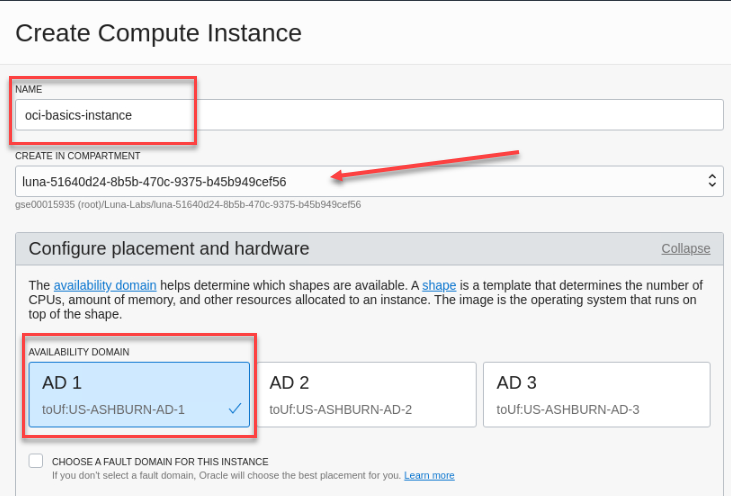This screenshot has height=496, width=731.
Task: Click the Configure placement and hardware header
Action: (169, 248)
